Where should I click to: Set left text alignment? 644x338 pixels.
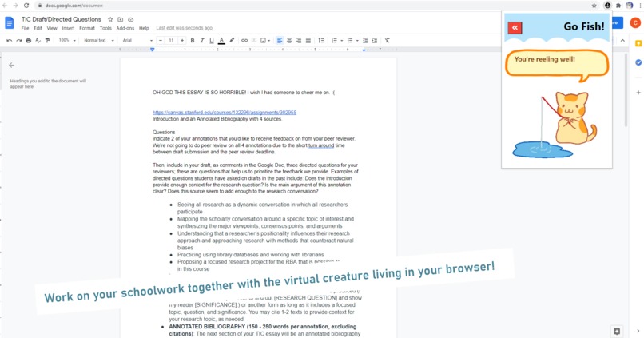tap(280, 40)
